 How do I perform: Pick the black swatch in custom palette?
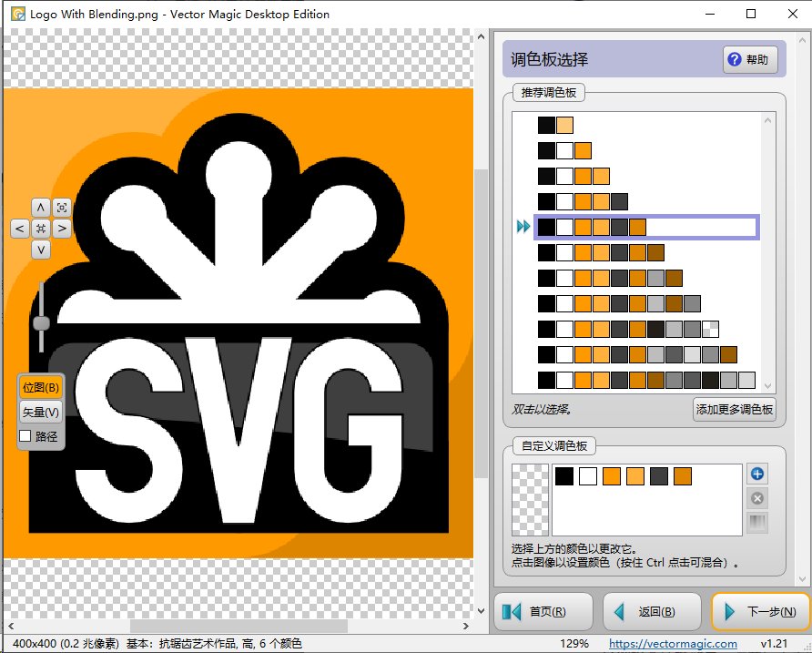pyautogui.click(x=564, y=475)
